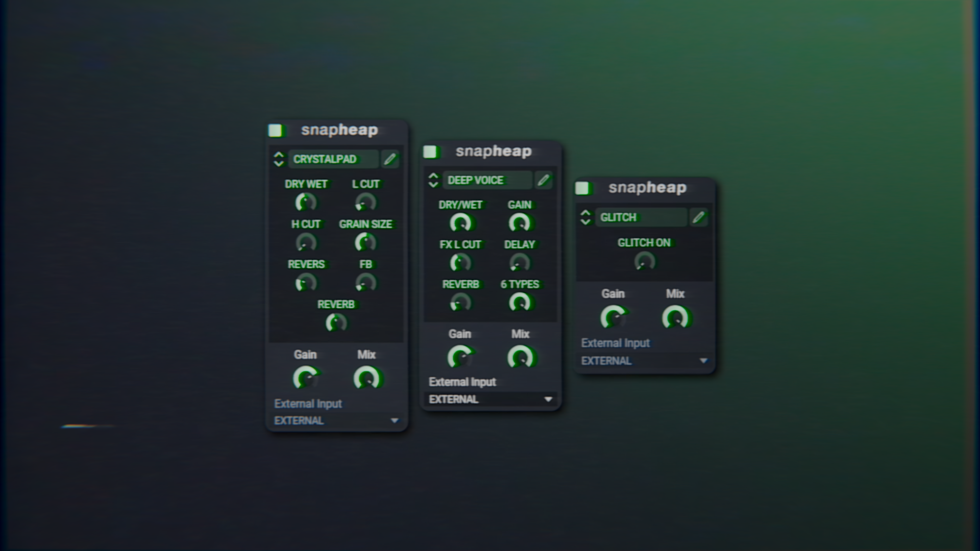Rename the GLITCH preset using the pencil icon
980x551 pixels.
699,217
